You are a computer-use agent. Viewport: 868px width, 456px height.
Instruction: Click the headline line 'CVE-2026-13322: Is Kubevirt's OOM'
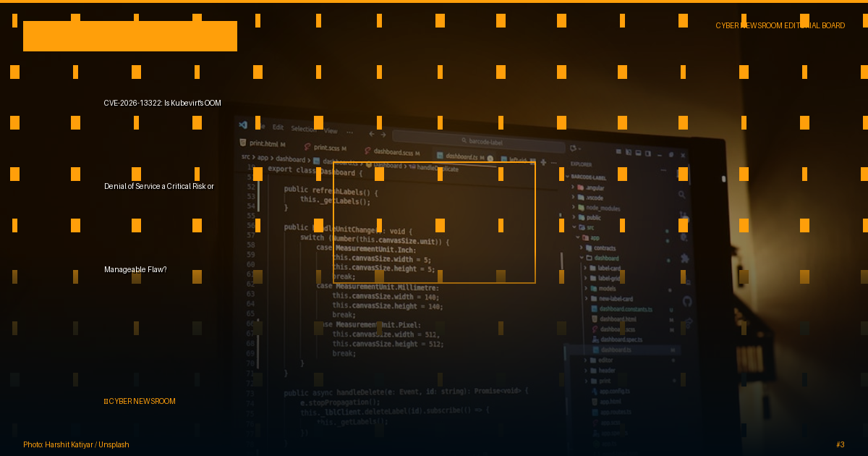pos(162,103)
